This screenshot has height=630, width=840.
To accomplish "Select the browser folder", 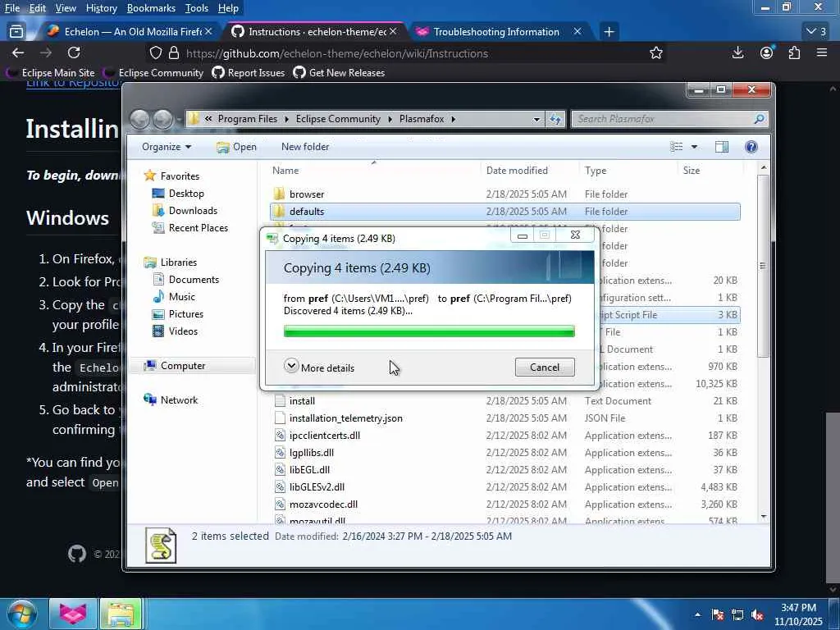I will [x=504, y=194].
